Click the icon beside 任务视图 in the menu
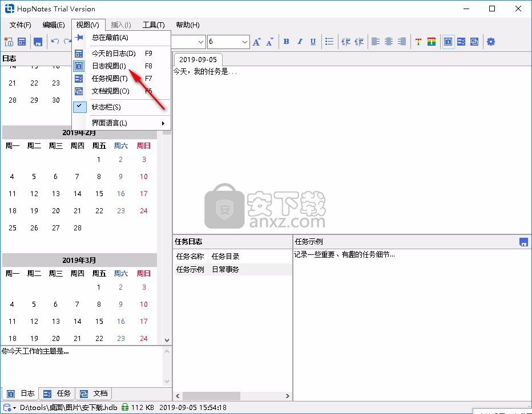The width and height of the screenshot is (532, 414). 79,79
